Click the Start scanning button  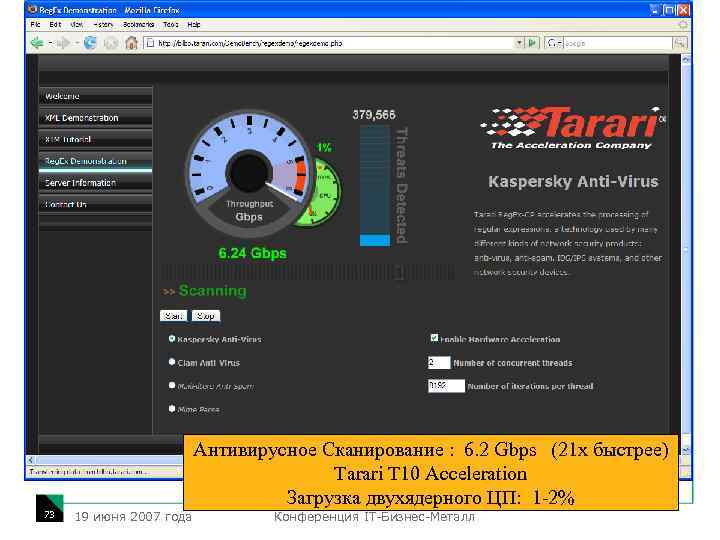[x=174, y=316]
